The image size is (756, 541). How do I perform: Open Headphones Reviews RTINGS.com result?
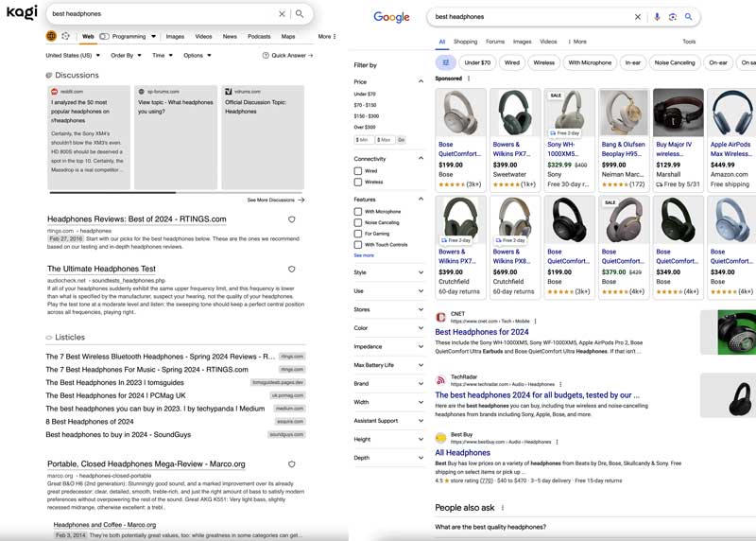tap(136, 219)
